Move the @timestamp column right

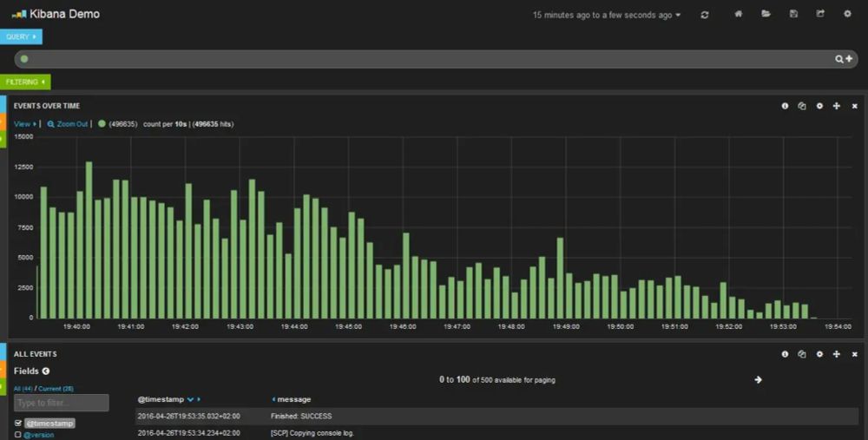pyautogui.click(x=199, y=399)
